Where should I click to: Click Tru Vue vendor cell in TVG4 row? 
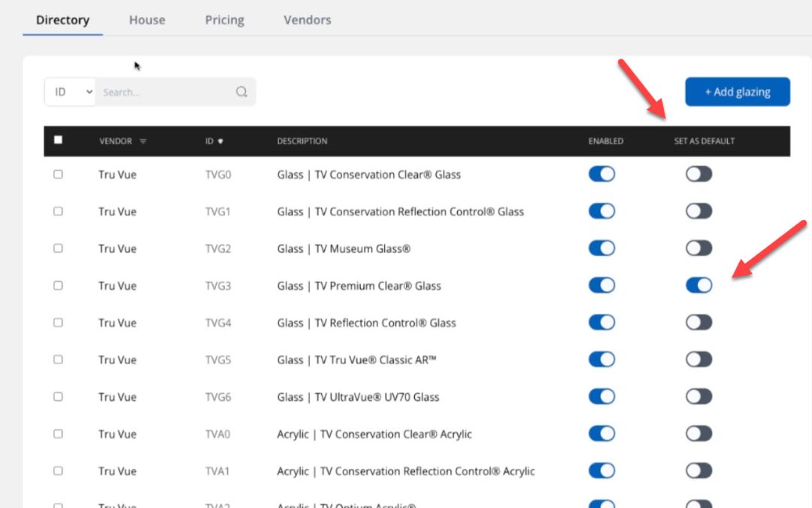click(117, 323)
